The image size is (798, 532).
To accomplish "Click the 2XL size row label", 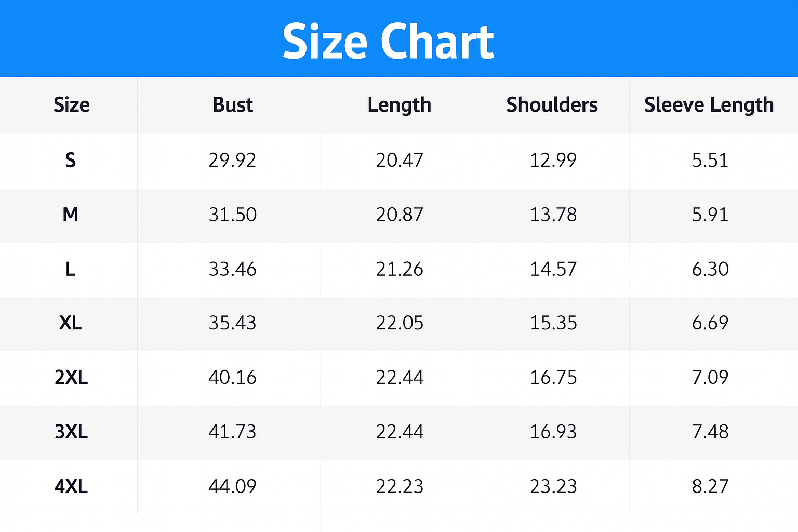I will click(71, 377).
